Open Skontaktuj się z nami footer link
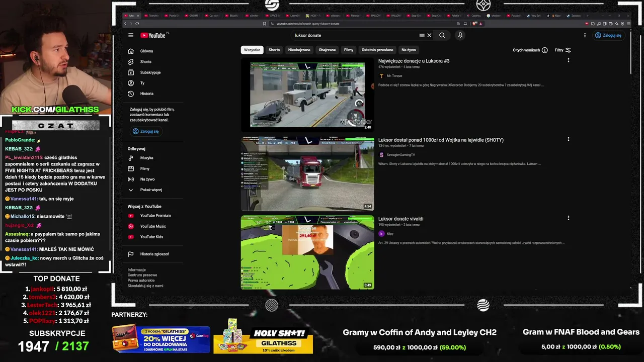Screen dimensions: 644x362 click(145, 286)
